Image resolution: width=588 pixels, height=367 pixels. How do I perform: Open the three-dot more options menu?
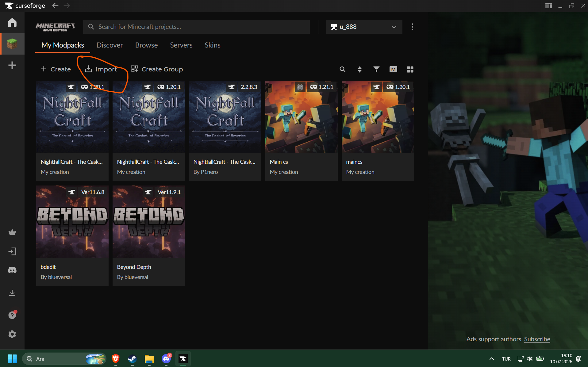pyautogui.click(x=412, y=27)
